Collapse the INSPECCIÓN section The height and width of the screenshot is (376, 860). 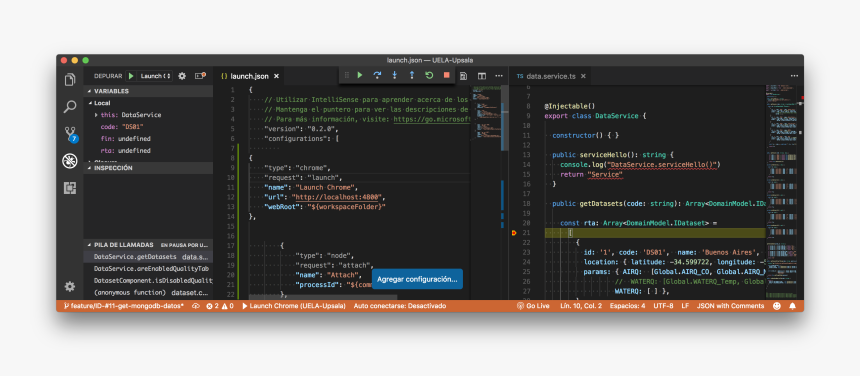pos(148,168)
